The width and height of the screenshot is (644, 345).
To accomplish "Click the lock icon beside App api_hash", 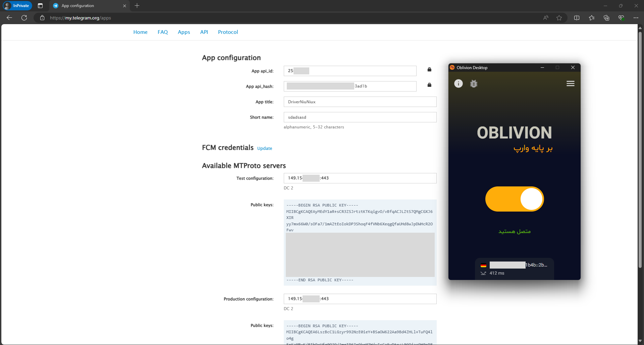I will point(429,85).
